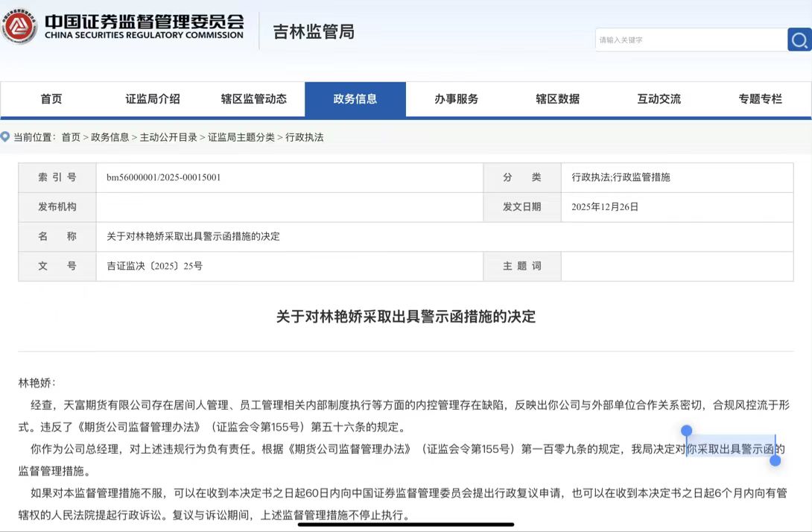Switch to the 辖区监管动态 tab

click(254, 99)
